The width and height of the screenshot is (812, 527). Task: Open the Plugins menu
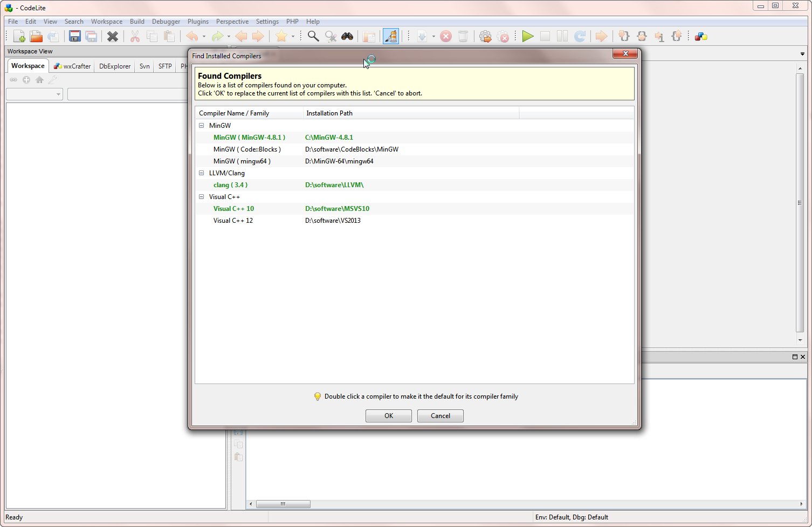pyautogui.click(x=198, y=22)
